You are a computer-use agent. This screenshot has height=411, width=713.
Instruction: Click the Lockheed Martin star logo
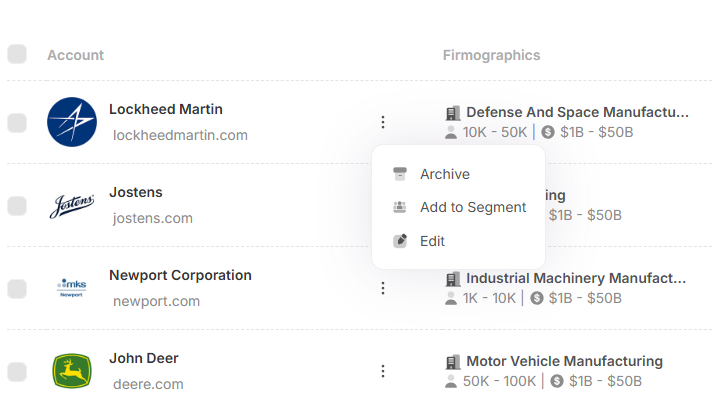72,122
